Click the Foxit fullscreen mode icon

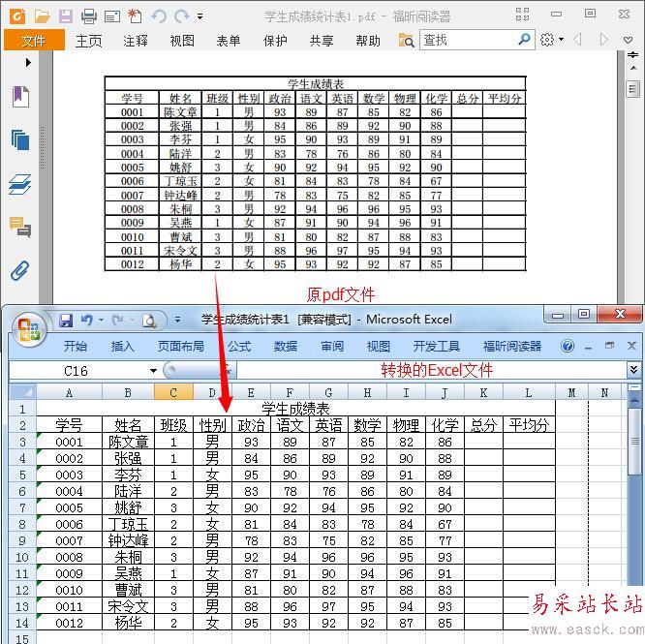click(x=522, y=14)
